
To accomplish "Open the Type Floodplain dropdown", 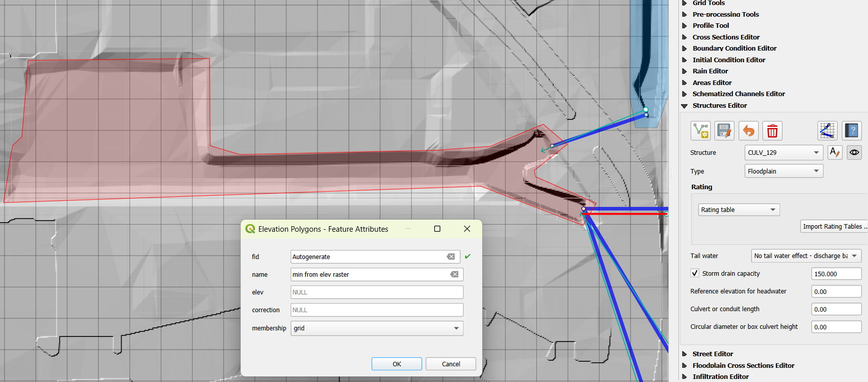I will pyautogui.click(x=784, y=172).
